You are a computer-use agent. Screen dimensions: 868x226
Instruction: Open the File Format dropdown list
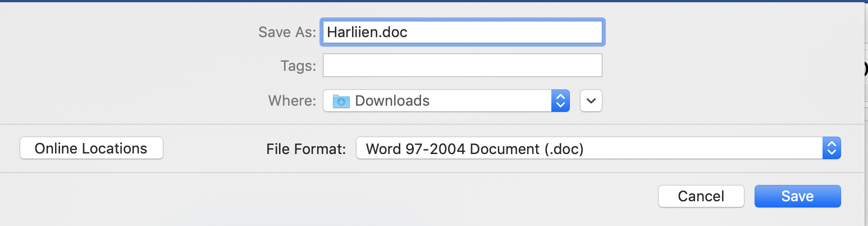pos(599,148)
